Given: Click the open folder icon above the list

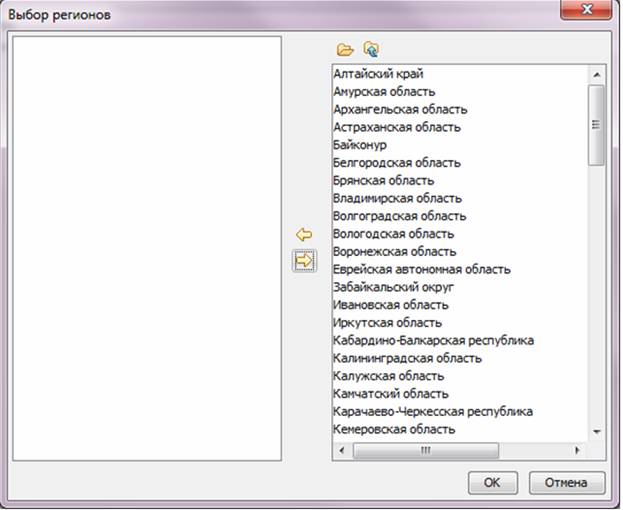Looking at the screenshot, I should pyautogui.click(x=345, y=49).
